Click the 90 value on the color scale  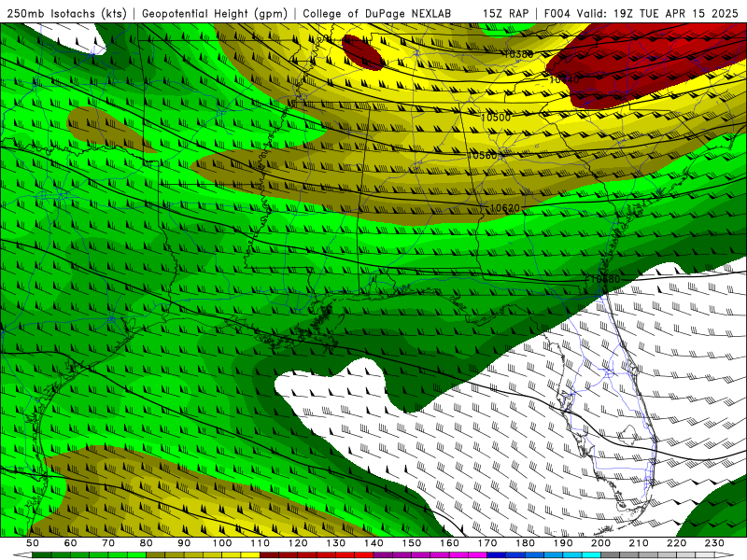tap(184, 543)
